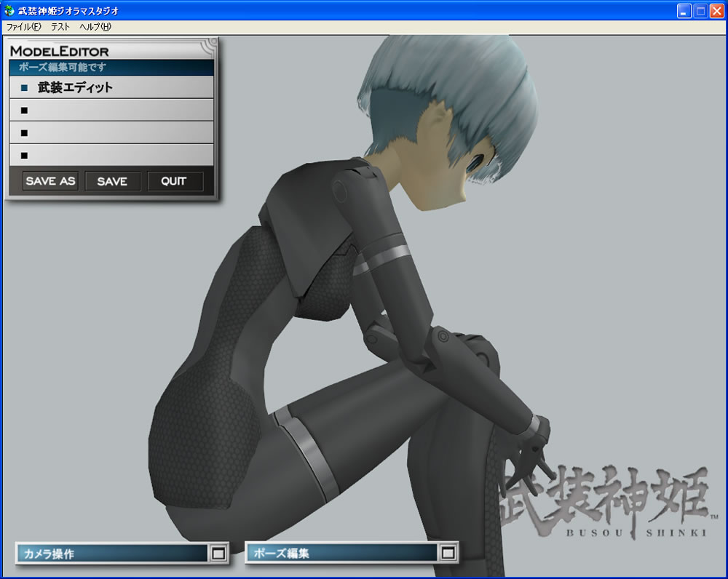Click the middle empty slot in ModelEditor
The width and height of the screenshot is (728, 579).
coord(111,132)
